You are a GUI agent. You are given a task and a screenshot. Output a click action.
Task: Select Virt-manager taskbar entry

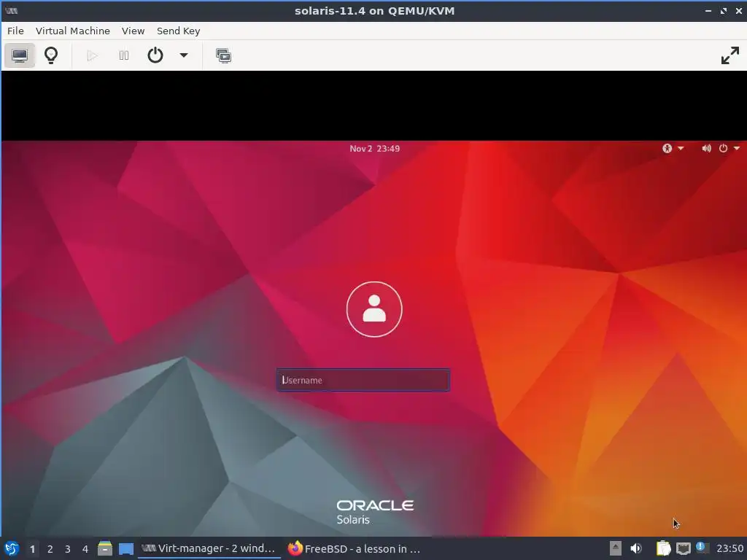(209, 548)
